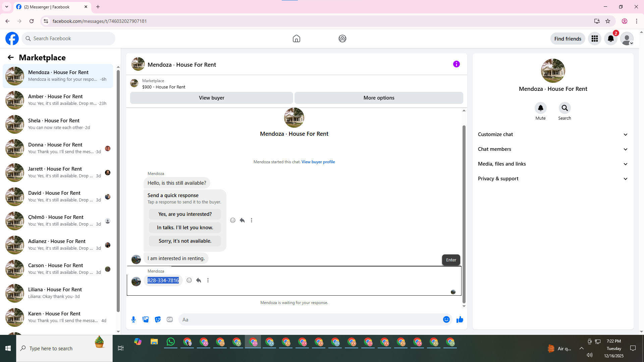644x362 pixels.
Task: Search within the conversation
Action: point(565,108)
